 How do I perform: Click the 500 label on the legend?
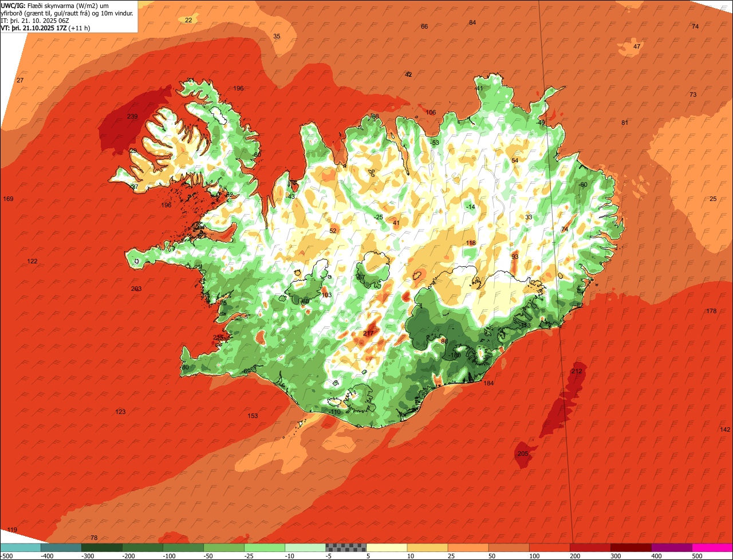click(697, 555)
